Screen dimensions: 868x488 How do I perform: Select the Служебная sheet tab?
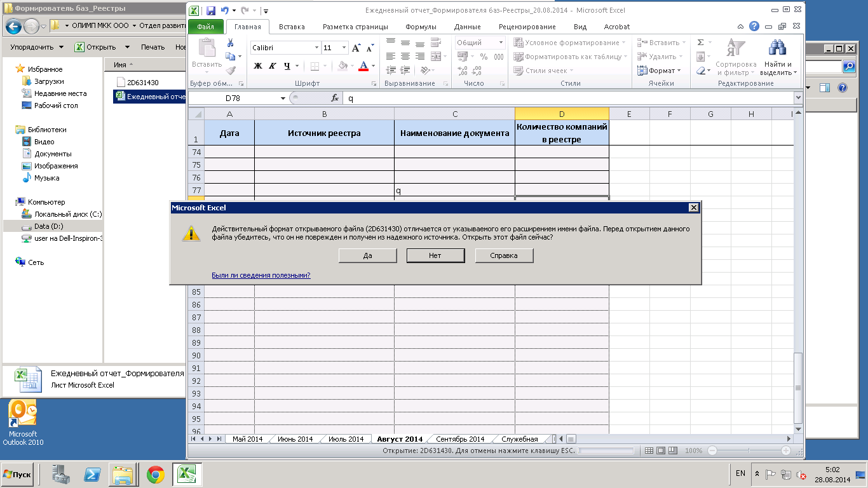519,439
